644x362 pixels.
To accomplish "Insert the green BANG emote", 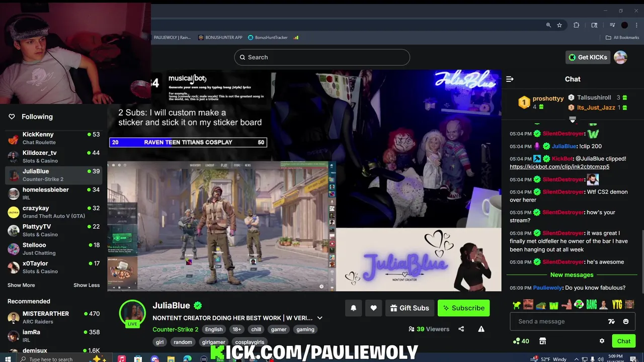I will (591, 304).
